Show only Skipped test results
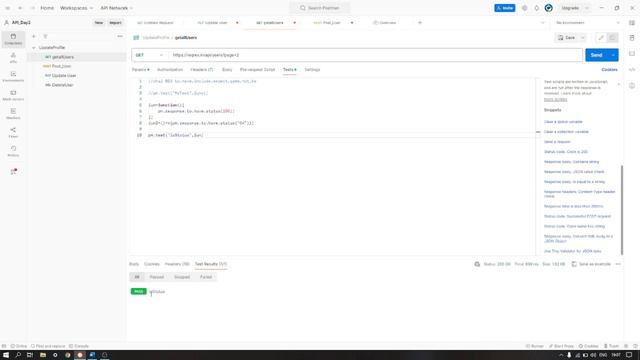Screen dimensions: 640x360 182,277
